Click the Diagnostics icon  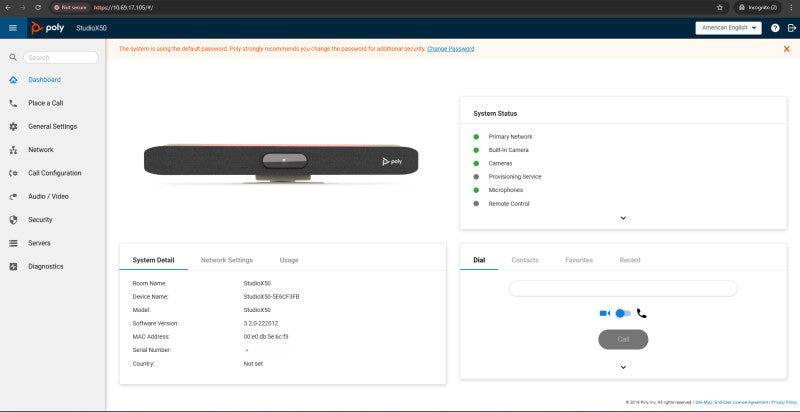point(13,267)
